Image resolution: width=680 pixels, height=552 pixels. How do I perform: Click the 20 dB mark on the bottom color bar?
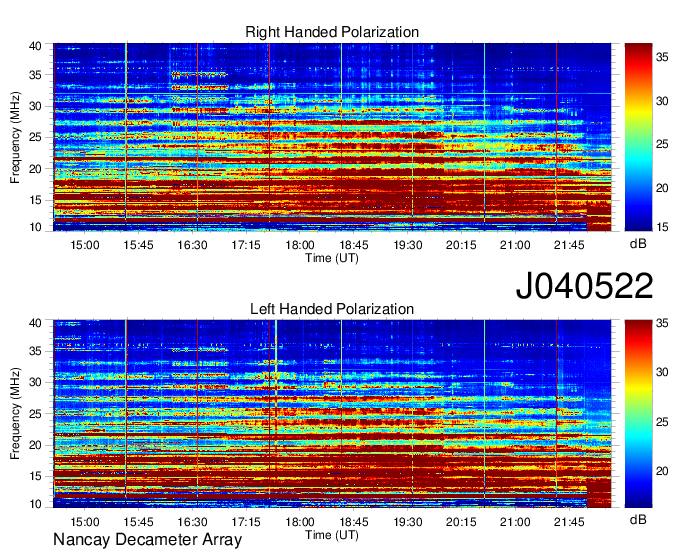[x=662, y=471]
